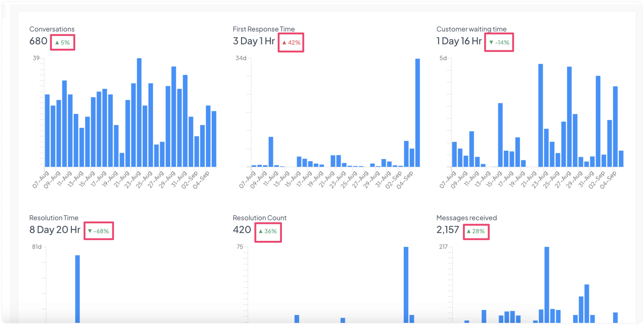Click the 34d y-axis label
Viewport: 644px width, 325px height.
point(241,58)
